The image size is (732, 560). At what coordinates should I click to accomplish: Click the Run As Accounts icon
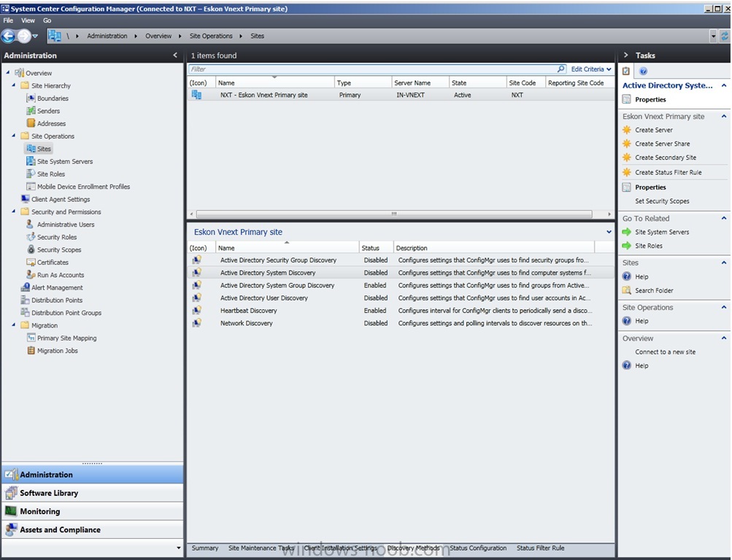point(31,274)
